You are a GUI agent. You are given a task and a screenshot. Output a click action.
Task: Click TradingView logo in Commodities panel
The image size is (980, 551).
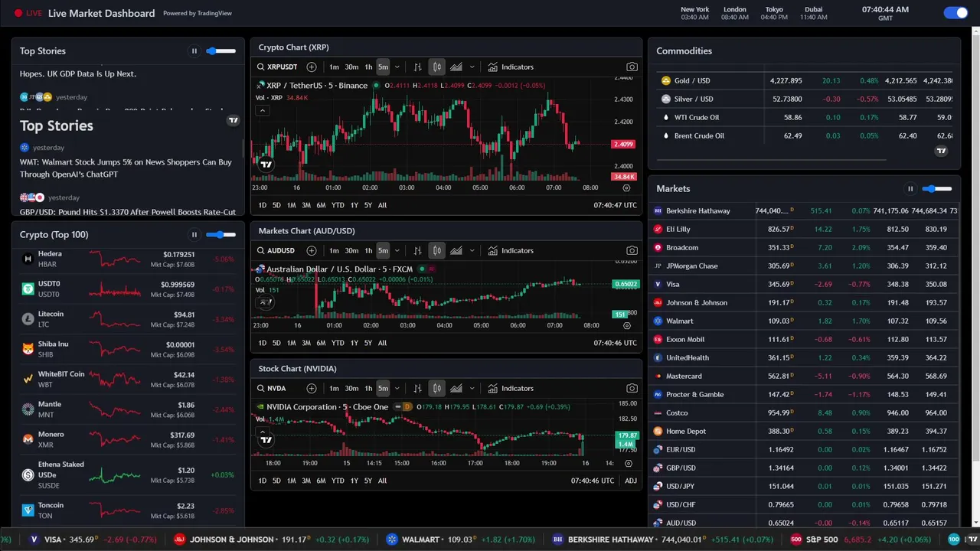tap(942, 151)
